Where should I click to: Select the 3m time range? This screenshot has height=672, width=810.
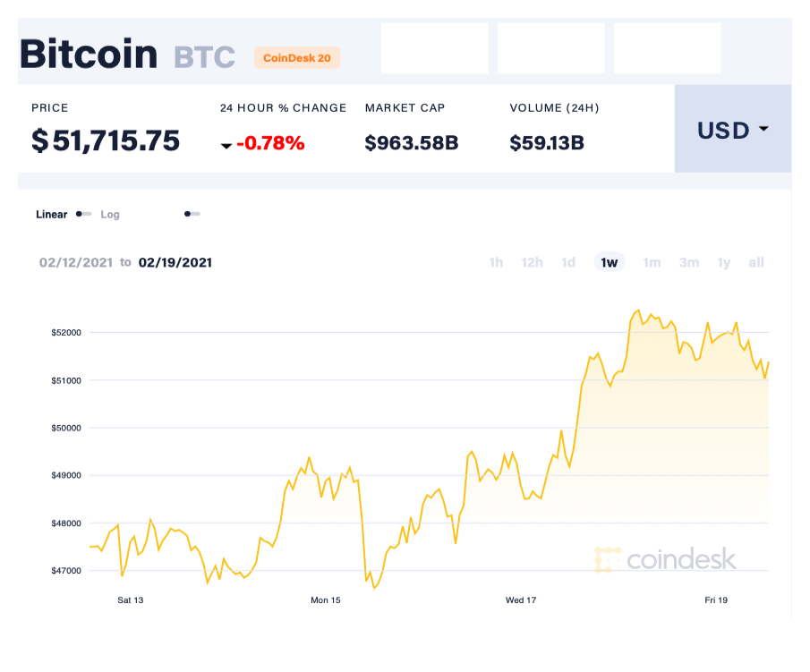point(688,262)
